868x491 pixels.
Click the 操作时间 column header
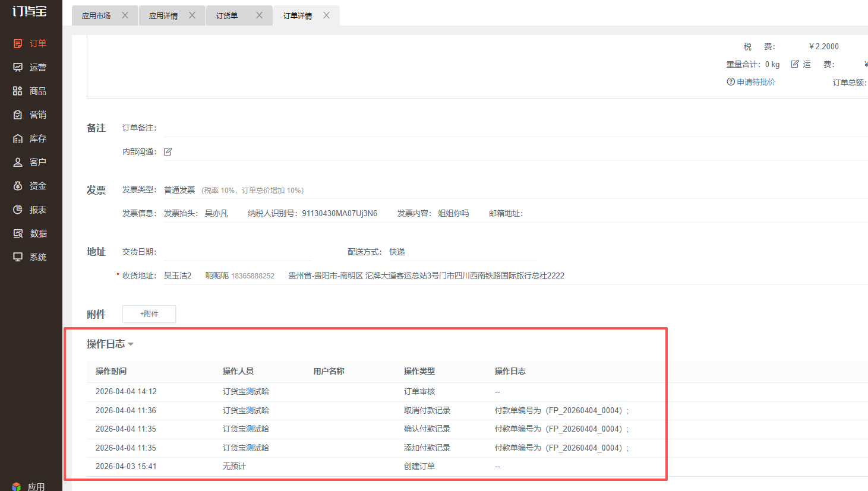click(x=111, y=371)
